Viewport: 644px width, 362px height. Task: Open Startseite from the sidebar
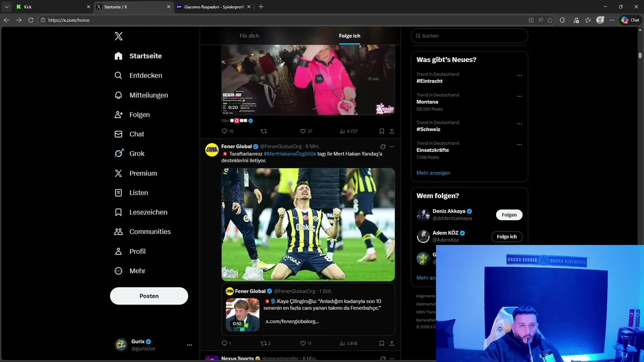(138, 56)
